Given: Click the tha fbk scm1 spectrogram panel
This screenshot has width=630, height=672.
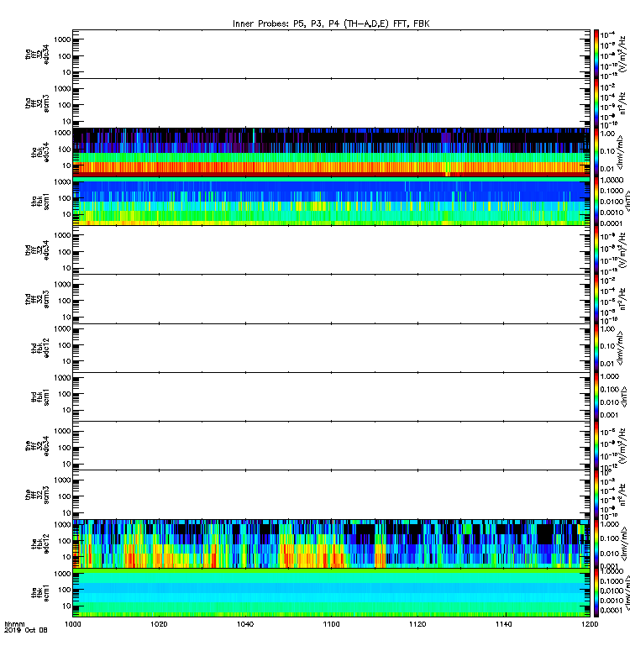Looking at the screenshot, I should pos(331,201).
